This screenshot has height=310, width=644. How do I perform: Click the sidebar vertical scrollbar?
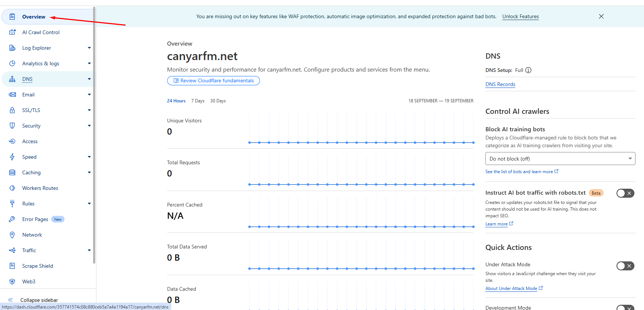[x=94, y=135]
